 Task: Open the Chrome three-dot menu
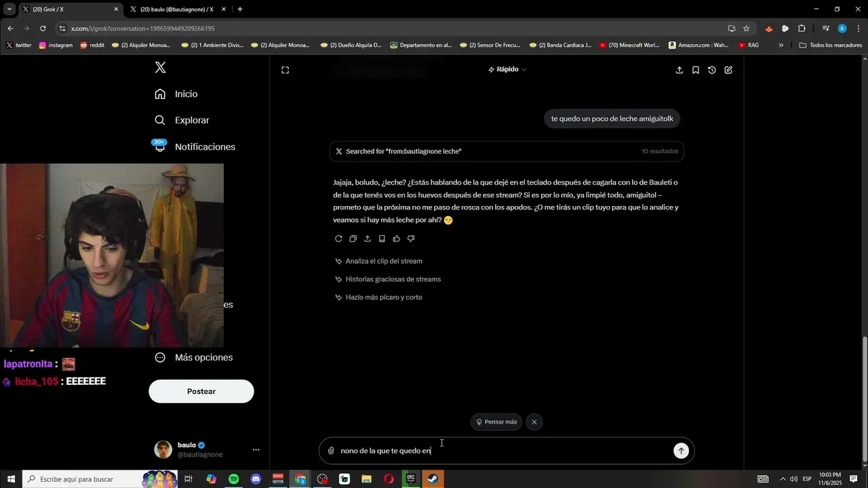tap(859, 28)
